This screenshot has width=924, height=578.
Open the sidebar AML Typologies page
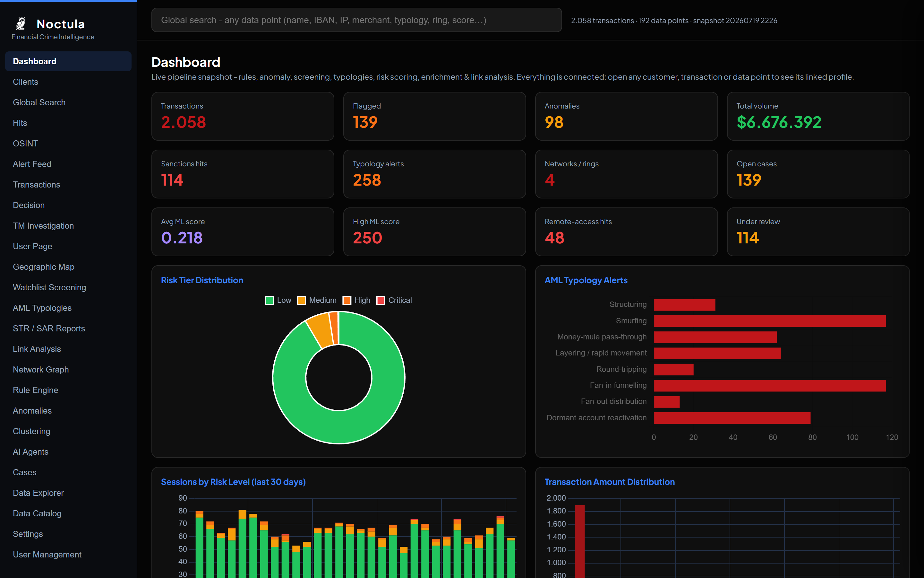click(68, 308)
